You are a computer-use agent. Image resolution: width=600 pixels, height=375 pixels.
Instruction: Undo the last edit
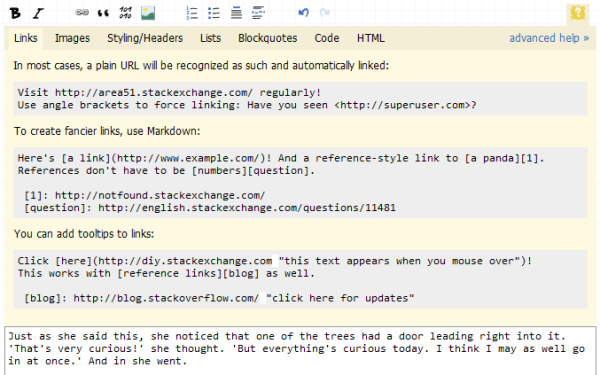coord(303,13)
